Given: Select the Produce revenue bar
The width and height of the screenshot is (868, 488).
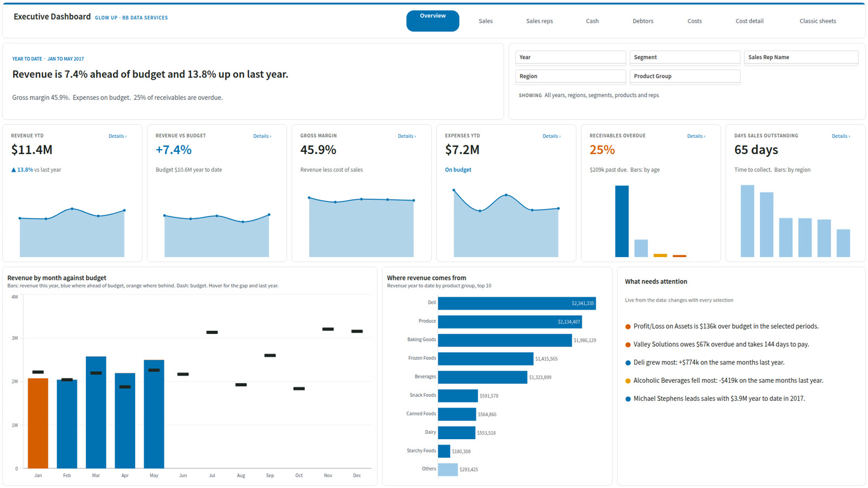Looking at the screenshot, I should coord(510,322).
